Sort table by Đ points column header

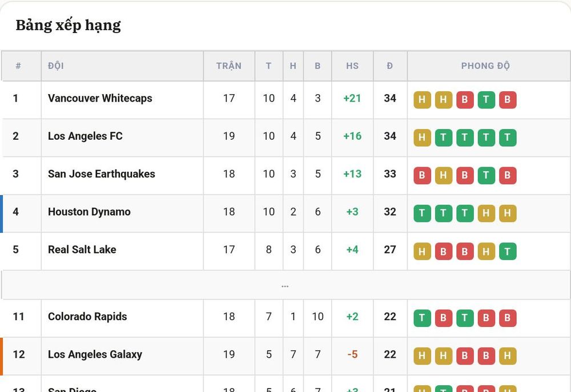coord(389,66)
